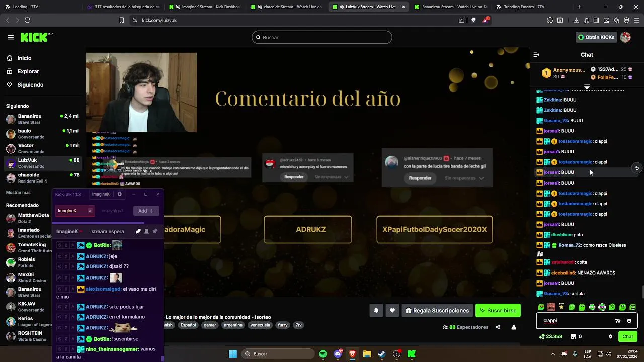Expand the chat leaderboard arrow
The image size is (644, 362).
pyautogui.click(x=587, y=87)
